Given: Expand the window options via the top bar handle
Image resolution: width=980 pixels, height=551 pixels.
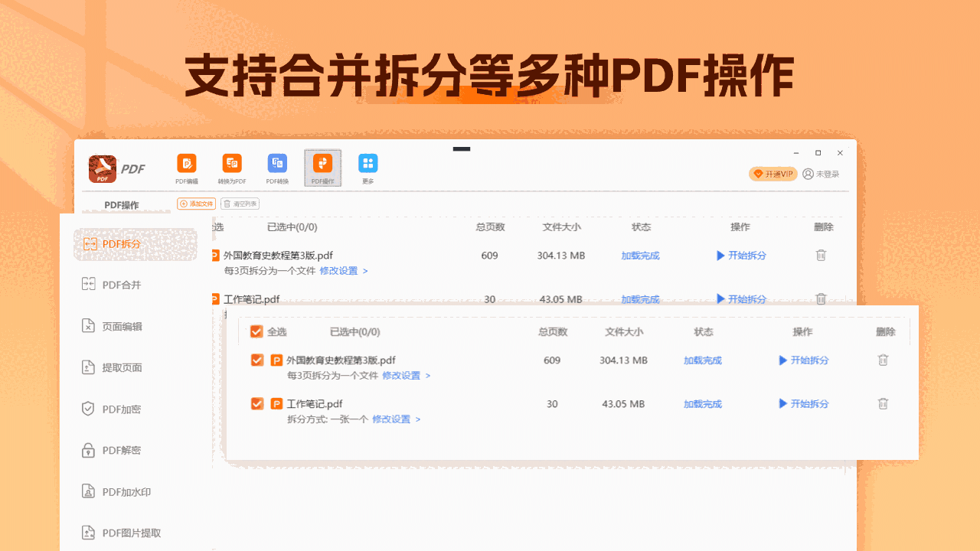Looking at the screenshot, I should coord(462,150).
